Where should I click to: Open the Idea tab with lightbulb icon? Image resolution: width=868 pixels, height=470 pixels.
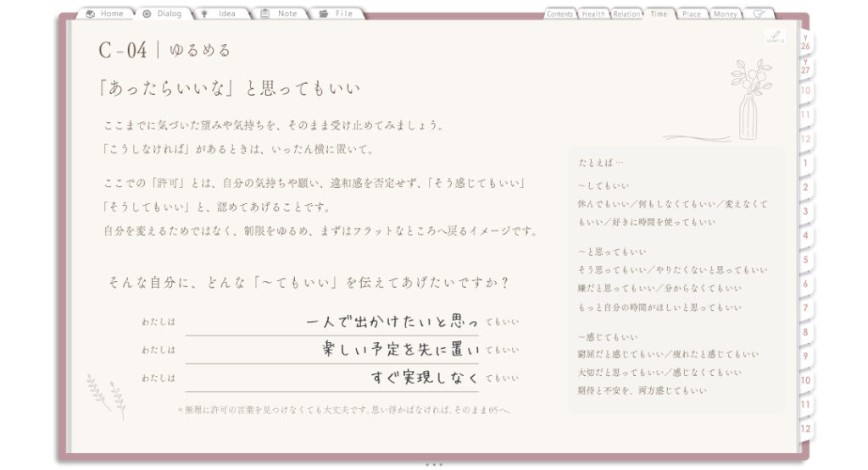(x=221, y=14)
